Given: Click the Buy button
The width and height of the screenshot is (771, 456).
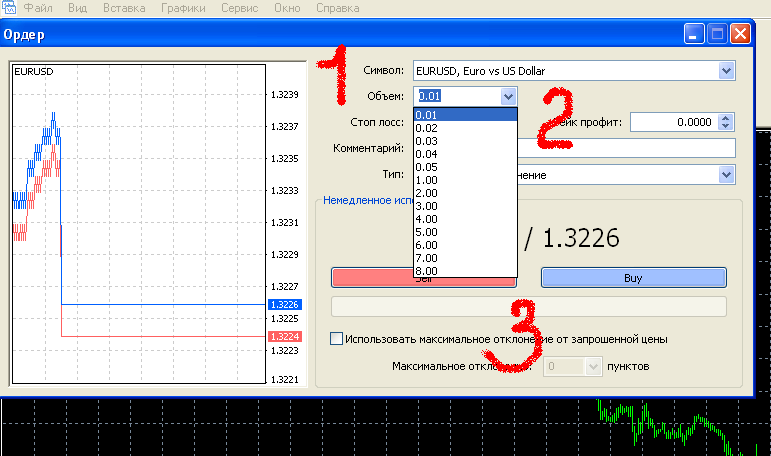Looking at the screenshot, I should tap(633, 278).
